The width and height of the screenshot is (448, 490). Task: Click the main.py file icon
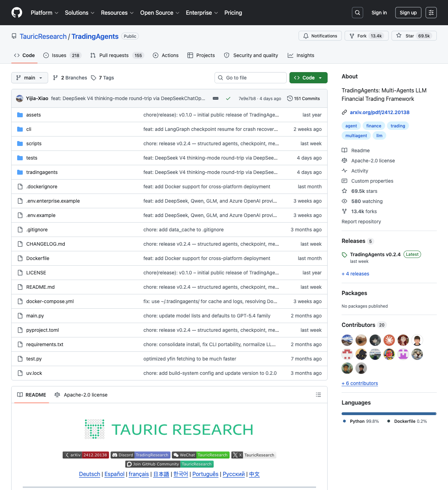[20, 316]
